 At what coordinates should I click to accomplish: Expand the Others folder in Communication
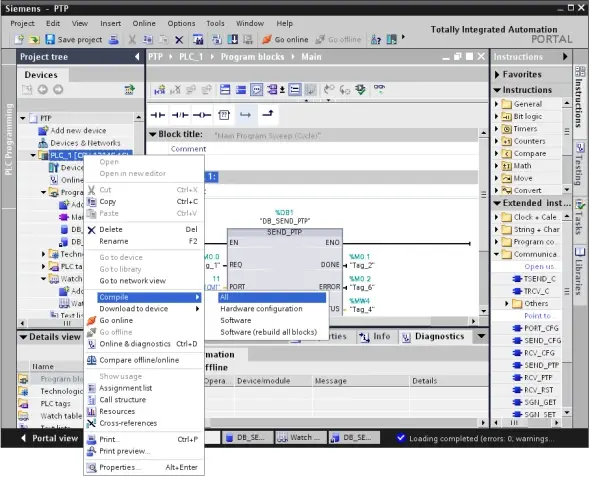[x=506, y=303]
